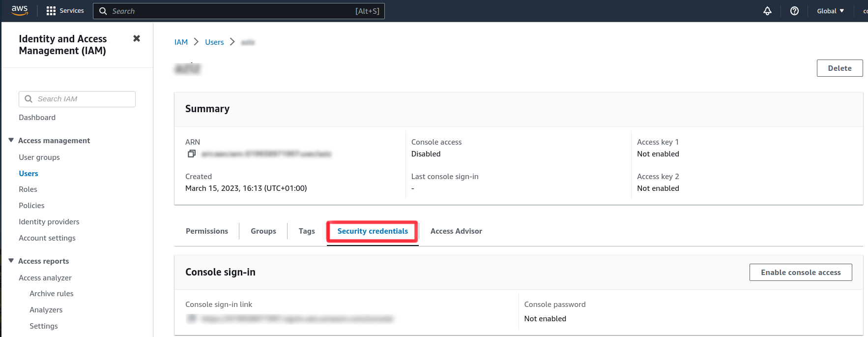This screenshot has width=868, height=337.
Task: Click the Last console sign-in label
Action: pos(445,176)
